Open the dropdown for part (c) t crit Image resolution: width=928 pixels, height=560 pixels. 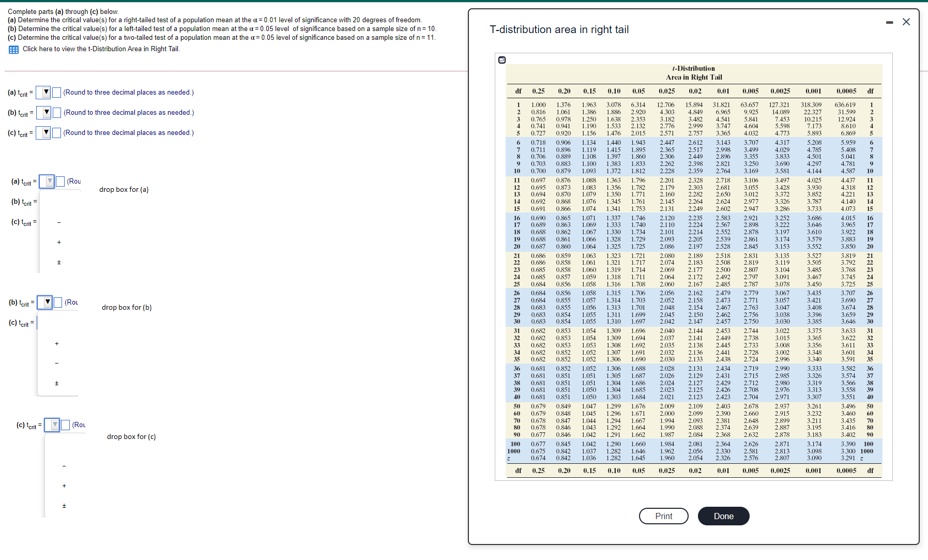tap(45, 132)
